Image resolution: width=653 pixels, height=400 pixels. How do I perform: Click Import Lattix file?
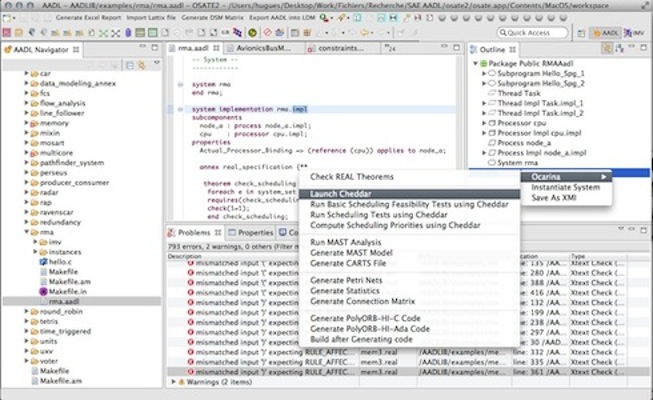[x=151, y=18]
